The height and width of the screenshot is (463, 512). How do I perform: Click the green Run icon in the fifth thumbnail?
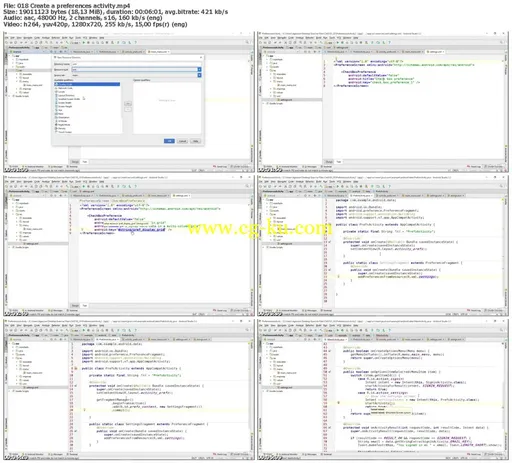point(84,330)
